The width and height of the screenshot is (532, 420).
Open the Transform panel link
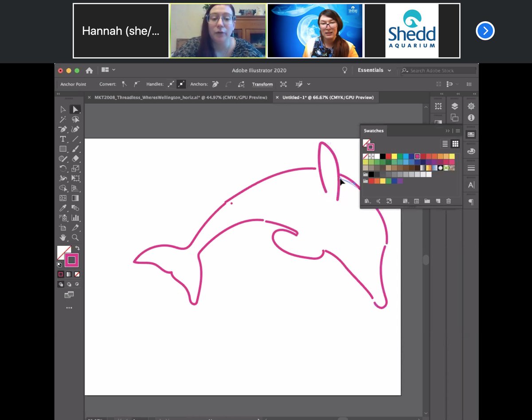pos(262,84)
